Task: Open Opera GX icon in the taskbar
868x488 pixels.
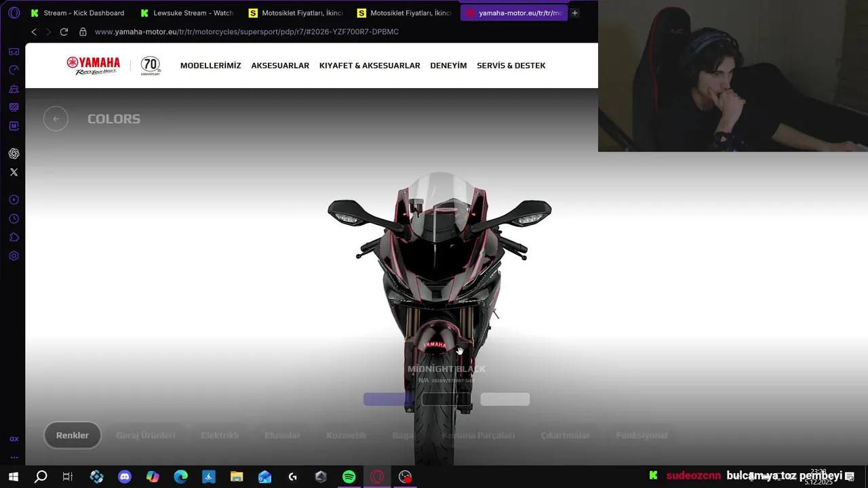Action: pyautogui.click(x=377, y=476)
